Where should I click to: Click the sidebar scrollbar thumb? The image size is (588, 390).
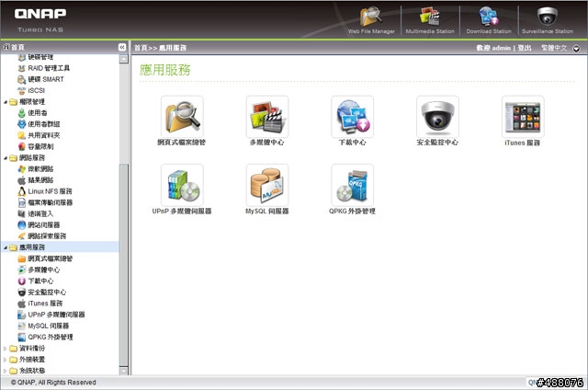[x=123, y=265]
